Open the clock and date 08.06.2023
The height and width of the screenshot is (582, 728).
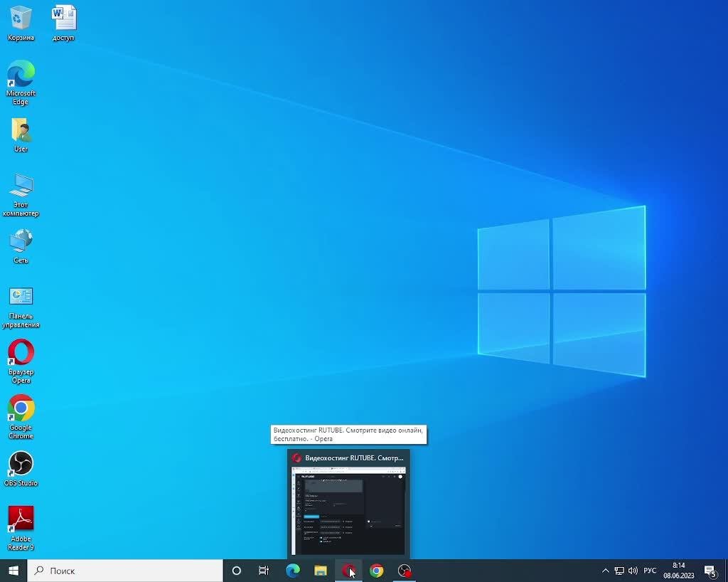679,571
